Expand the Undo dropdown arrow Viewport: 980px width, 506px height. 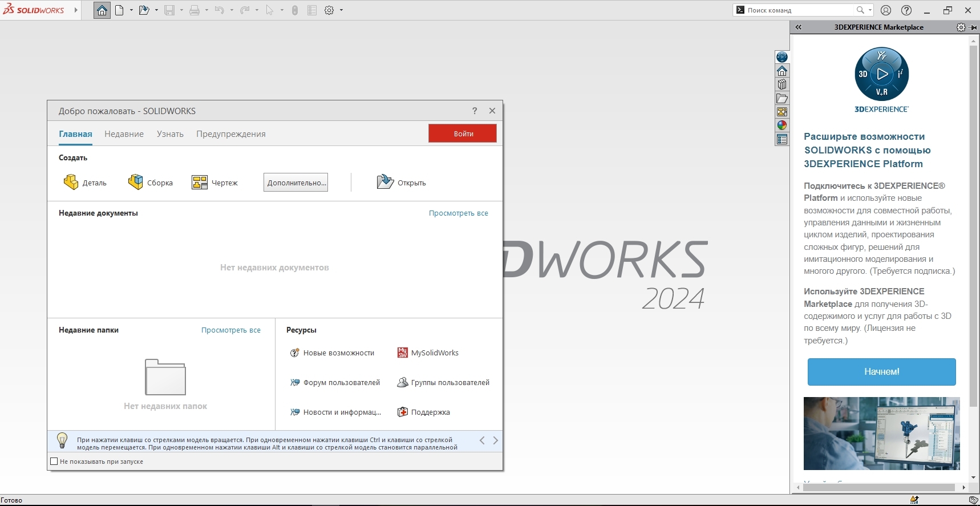pyautogui.click(x=232, y=10)
